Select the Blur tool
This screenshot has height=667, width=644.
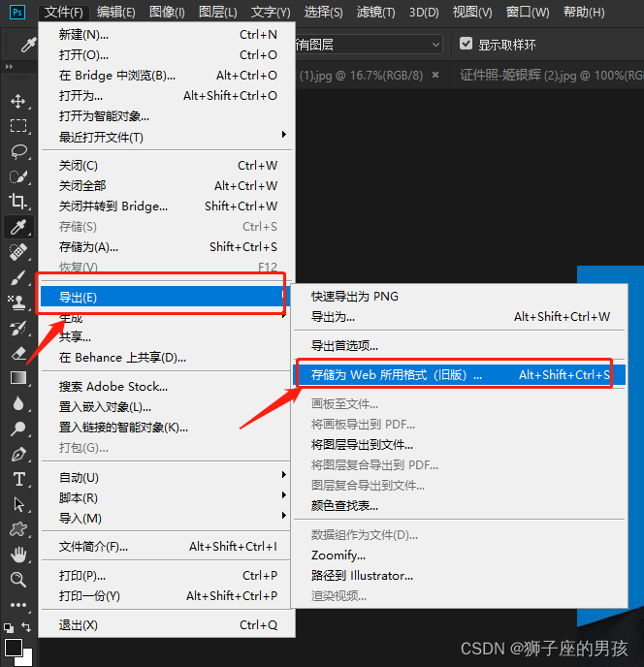pos(17,403)
